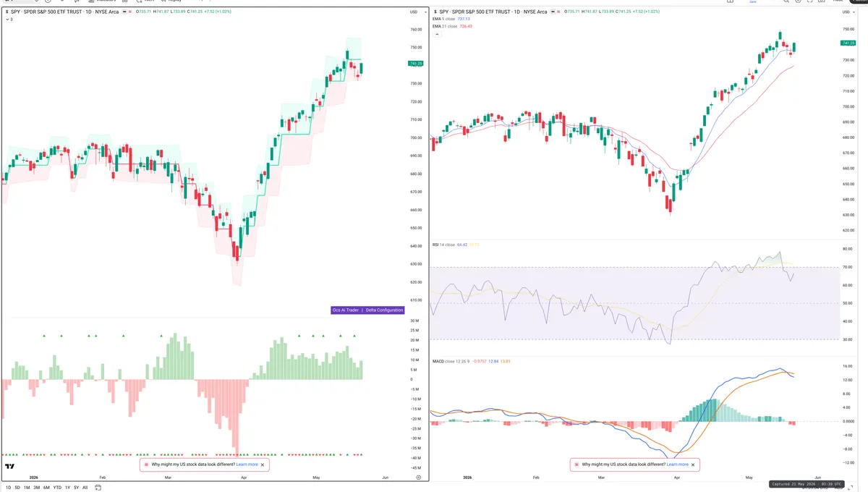Click the 741.25 price label on right axis
The height and width of the screenshot is (492, 868).
click(x=849, y=43)
